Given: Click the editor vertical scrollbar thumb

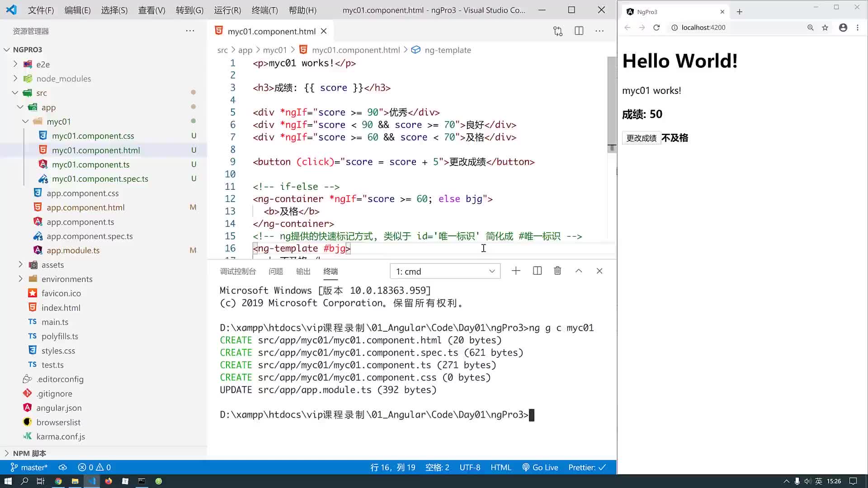Looking at the screenshot, I should [x=612, y=104].
